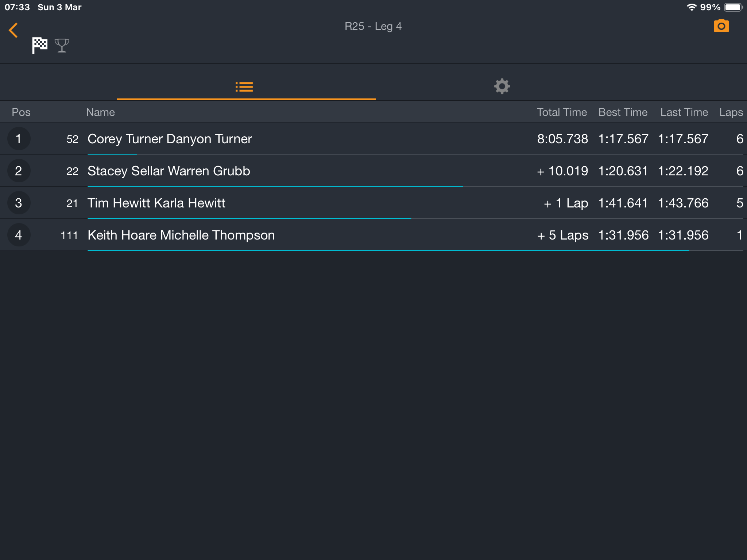Tap position 4 circle badge
Screen dimensions: 747x560
[x=19, y=235]
